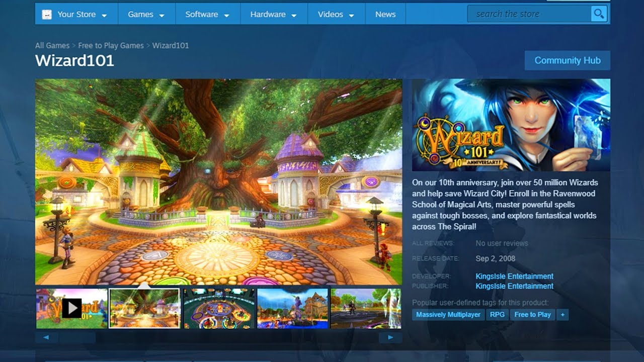Click the 'Sep 2, 2008' release date

click(x=495, y=258)
